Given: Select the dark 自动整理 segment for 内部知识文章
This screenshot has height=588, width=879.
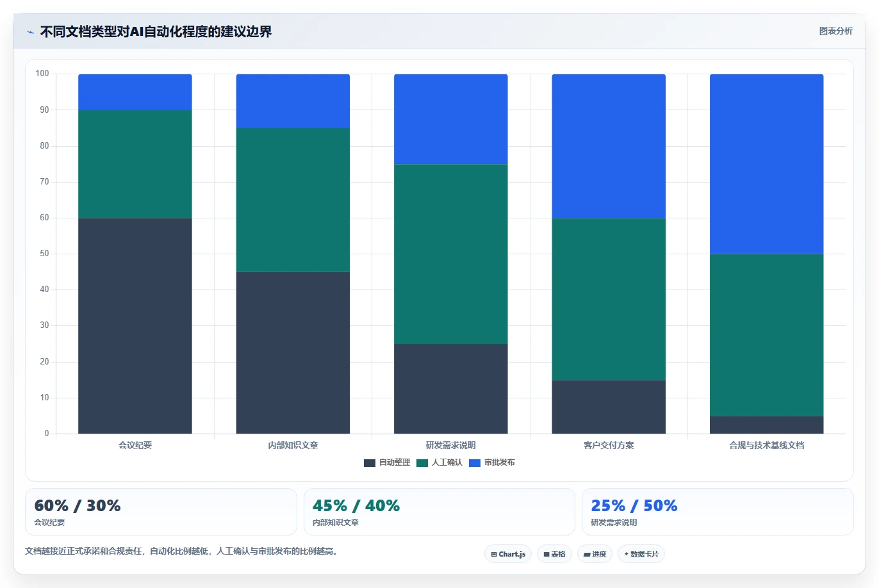Looking at the screenshot, I should pos(293,353).
